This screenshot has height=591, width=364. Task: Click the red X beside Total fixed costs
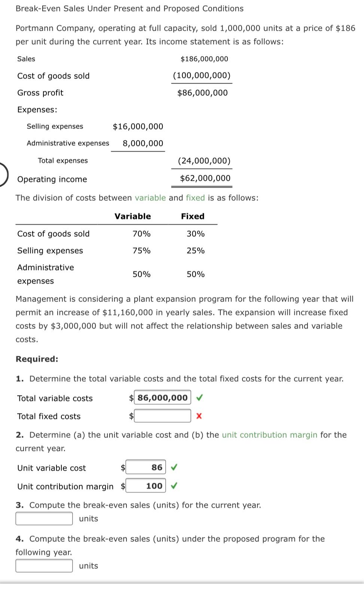pos(198,416)
